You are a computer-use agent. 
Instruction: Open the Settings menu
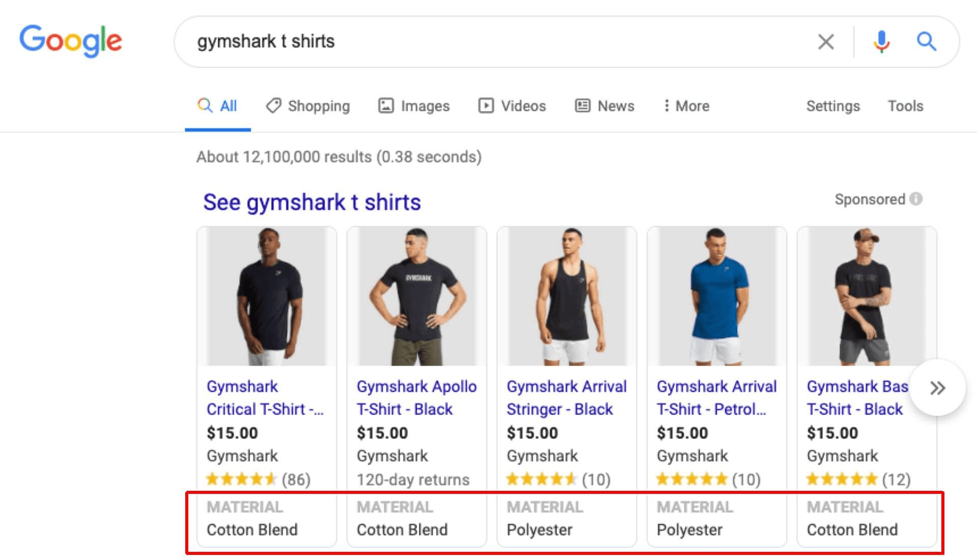pyautogui.click(x=833, y=106)
